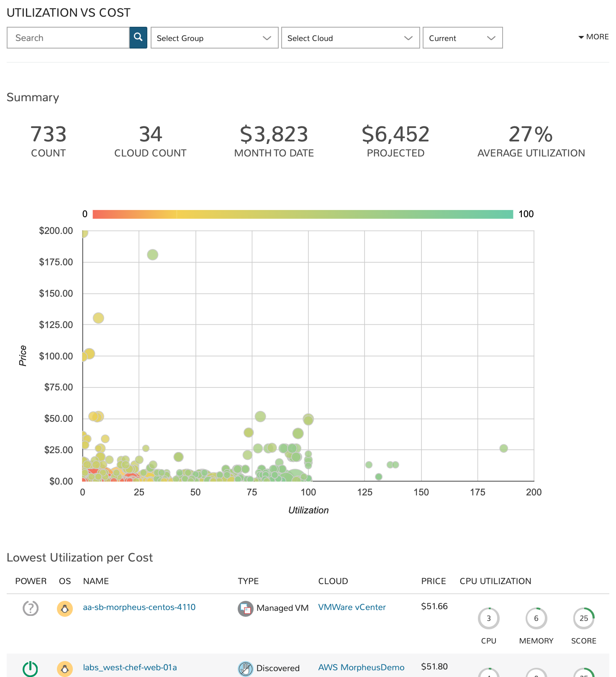Click the CPU gauge showing 3
616x677 pixels.
click(x=488, y=618)
